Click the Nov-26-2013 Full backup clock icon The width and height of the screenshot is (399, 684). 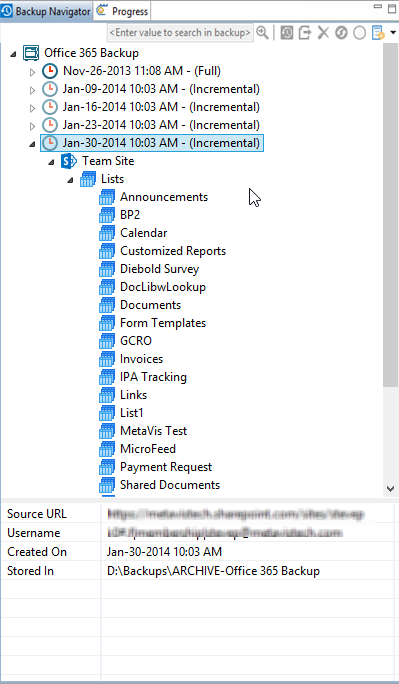(50, 71)
